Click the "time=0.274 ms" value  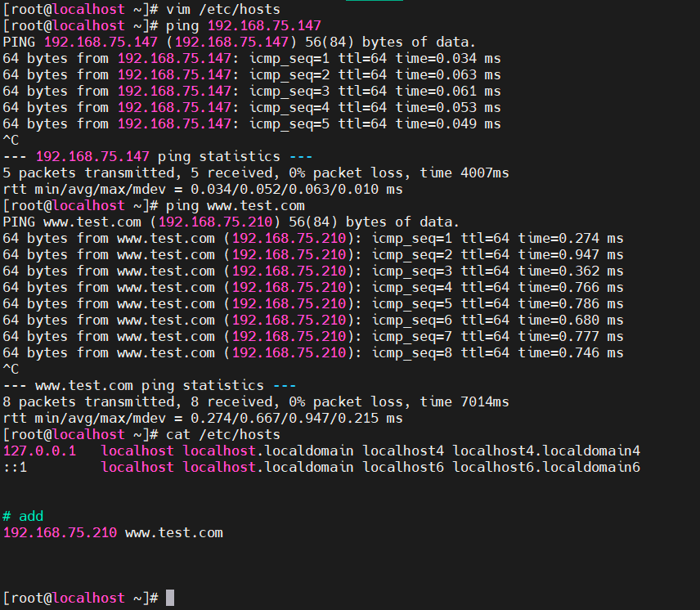coord(571,238)
